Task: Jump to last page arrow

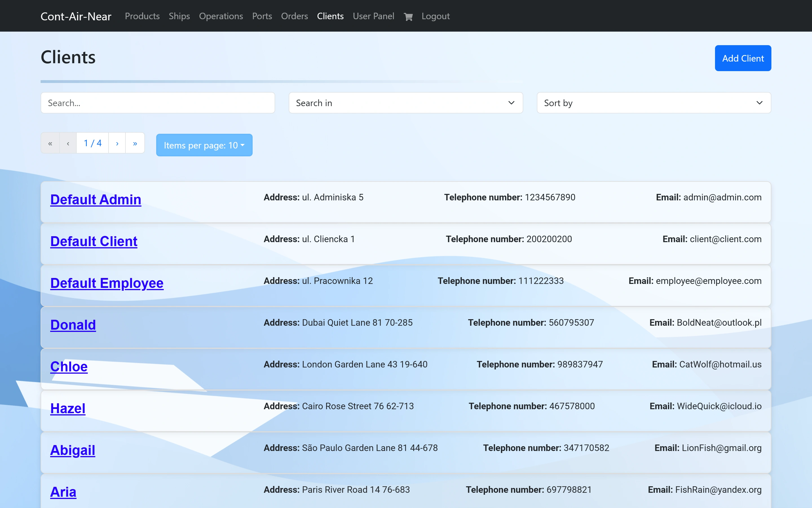Action: 135,143
